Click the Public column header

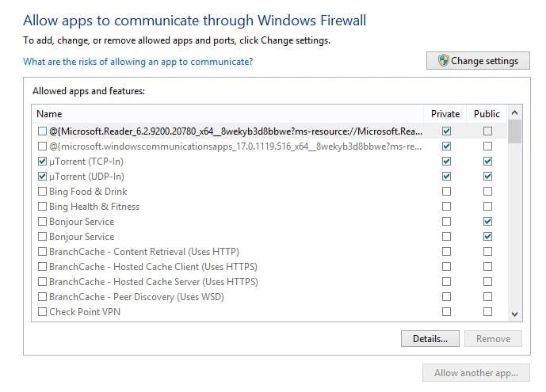(x=487, y=114)
